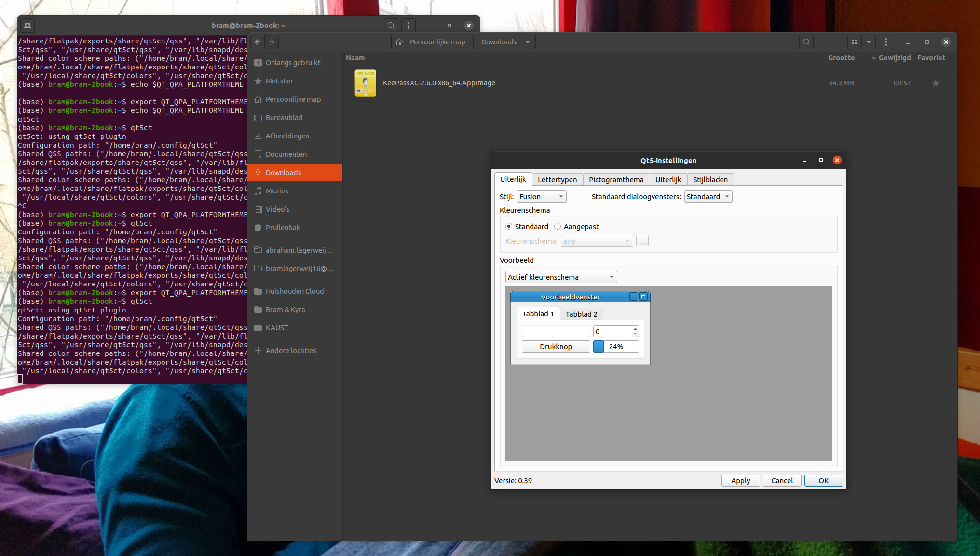This screenshot has height=556, width=980.
Task: Switch to the Lettertypen tab
Action: click(x=557, y=179)
